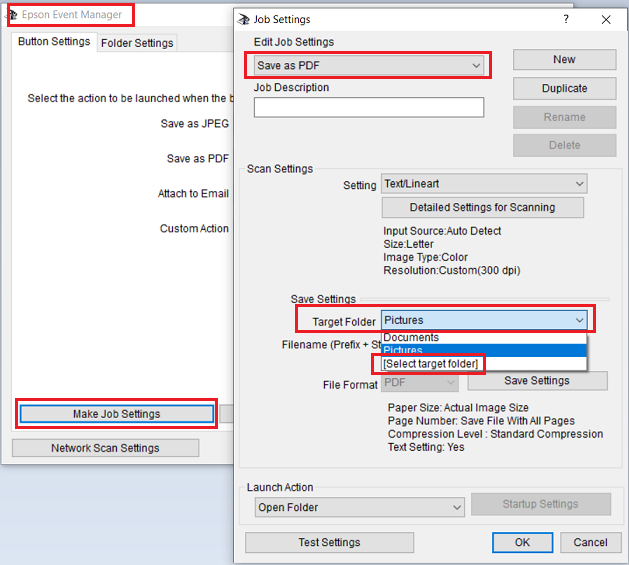629x565 pixels.
Task: Switch to the Folder Settings tab
Action: 137,43
